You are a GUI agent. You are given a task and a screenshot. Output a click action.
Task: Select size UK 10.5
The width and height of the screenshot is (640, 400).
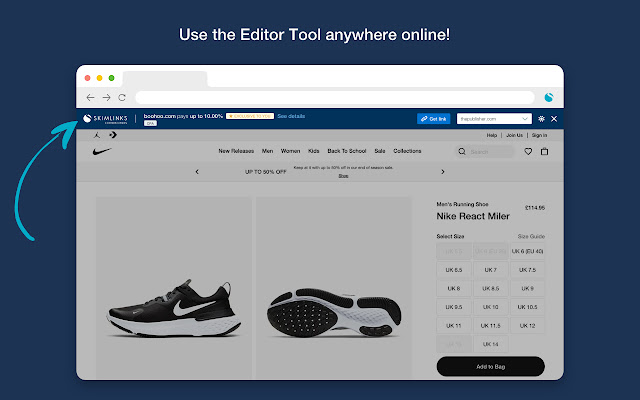[x=527, y=307]
